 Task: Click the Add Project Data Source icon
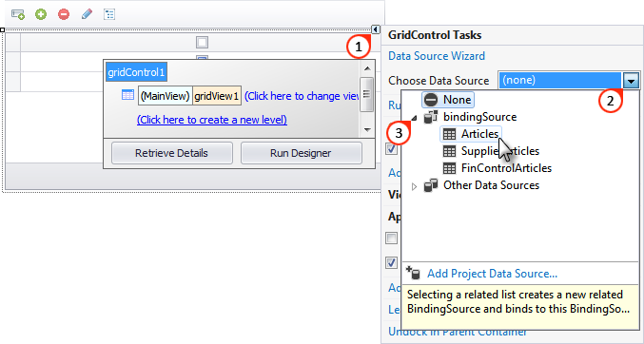[x=413, y=273]
